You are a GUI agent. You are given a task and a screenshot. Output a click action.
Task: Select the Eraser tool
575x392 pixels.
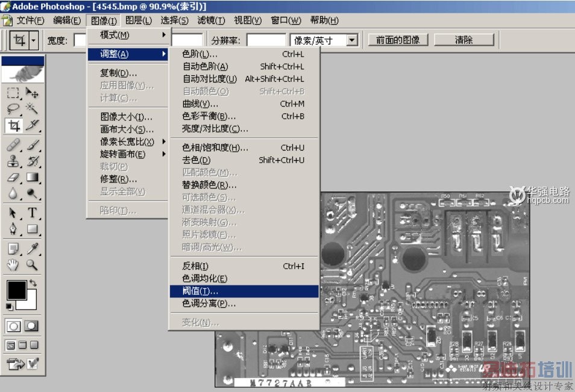click(13, 177)
